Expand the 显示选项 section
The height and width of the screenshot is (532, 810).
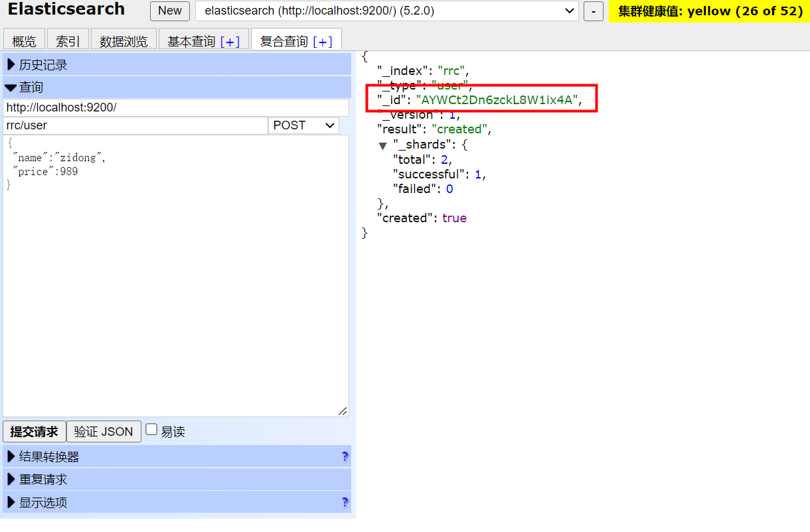[x=177, y=503]
